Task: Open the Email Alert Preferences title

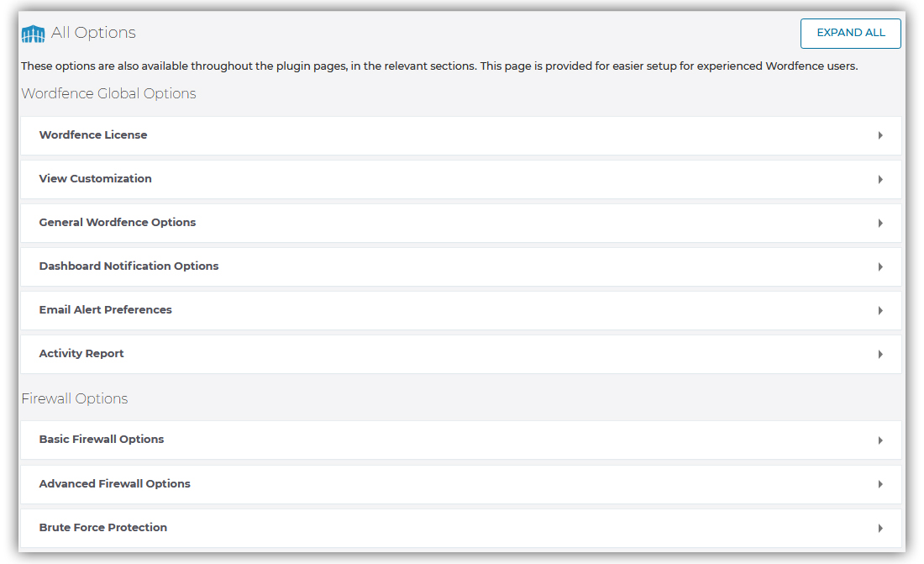Action: [106, 309]
